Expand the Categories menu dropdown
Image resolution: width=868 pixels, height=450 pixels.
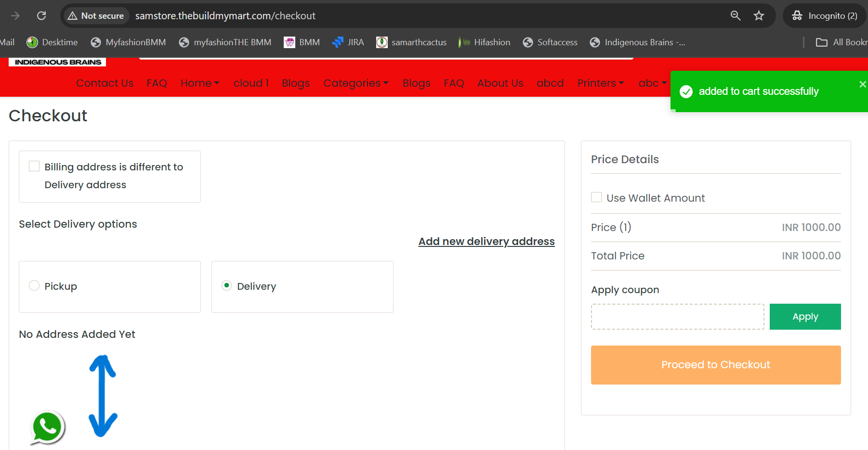[356, 83]
